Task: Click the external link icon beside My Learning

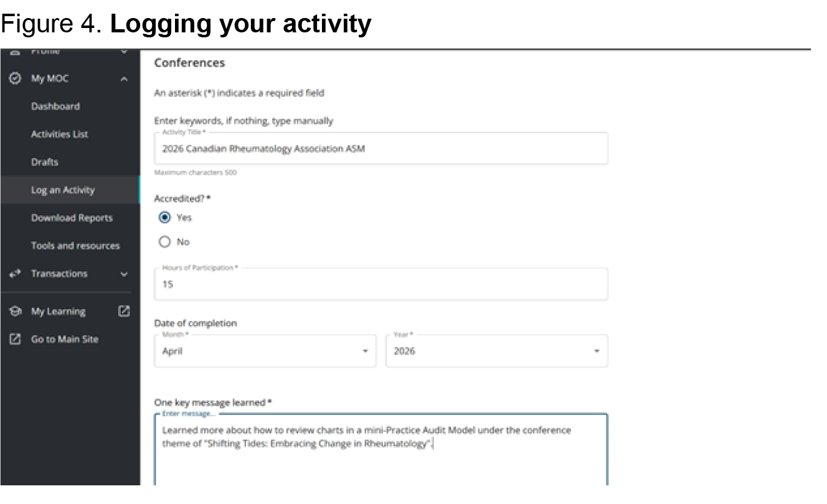Action: (124, 311)
